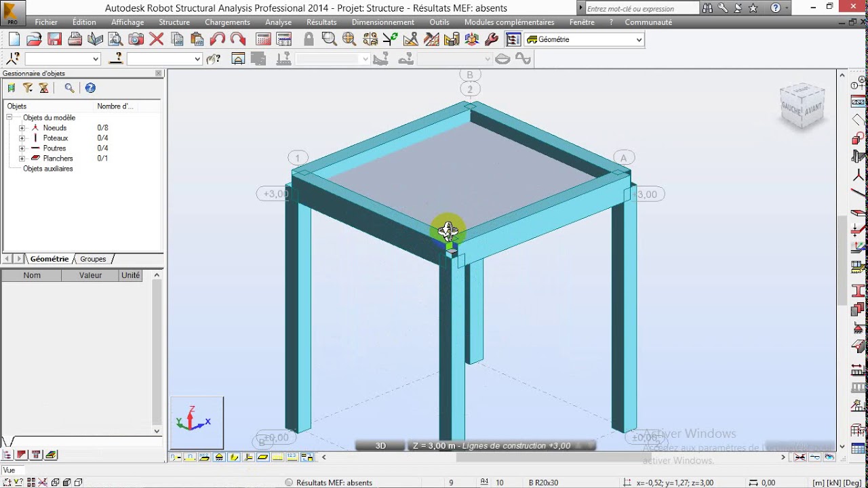Click the Valeur column header
The image size is (868, 488).
point(90,275)
